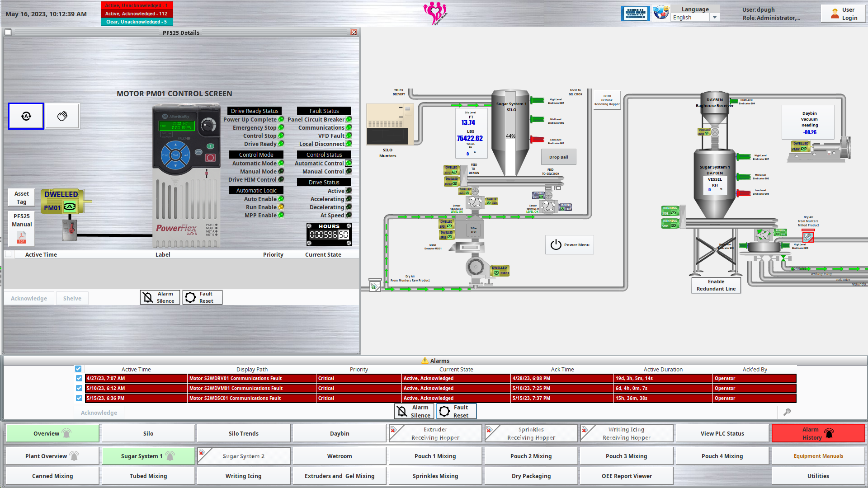The height and width of the screenshot is (488, 868).
Task: Open the on-screen keyboard icon
Action: [x=635, y=14]
